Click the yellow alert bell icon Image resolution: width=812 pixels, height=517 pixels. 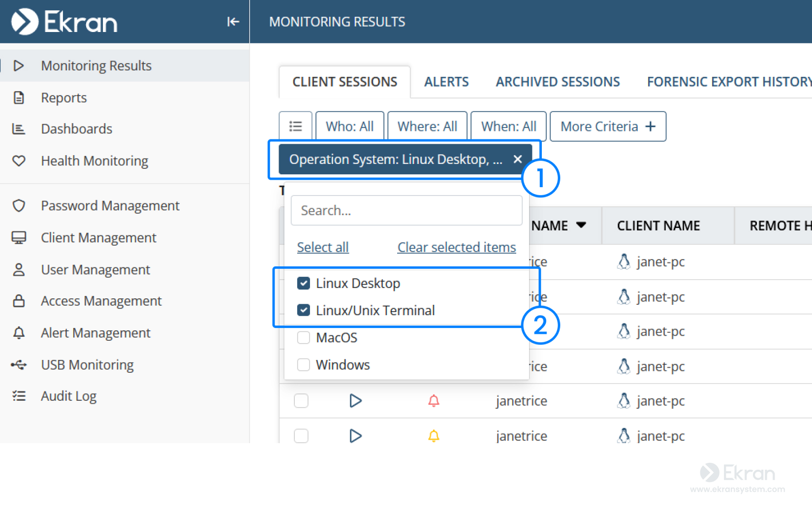[x=434, y=436]
